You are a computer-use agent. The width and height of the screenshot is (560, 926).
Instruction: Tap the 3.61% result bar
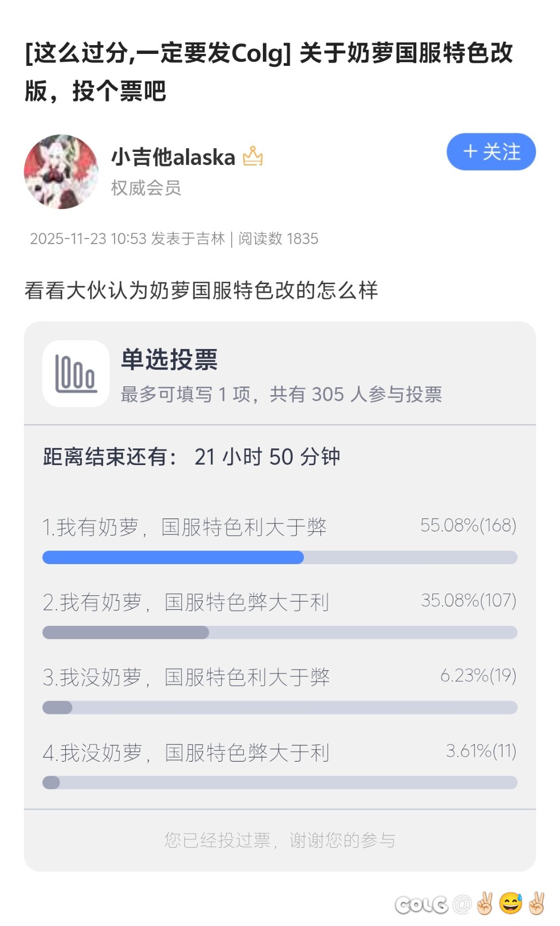coord(51,783)
